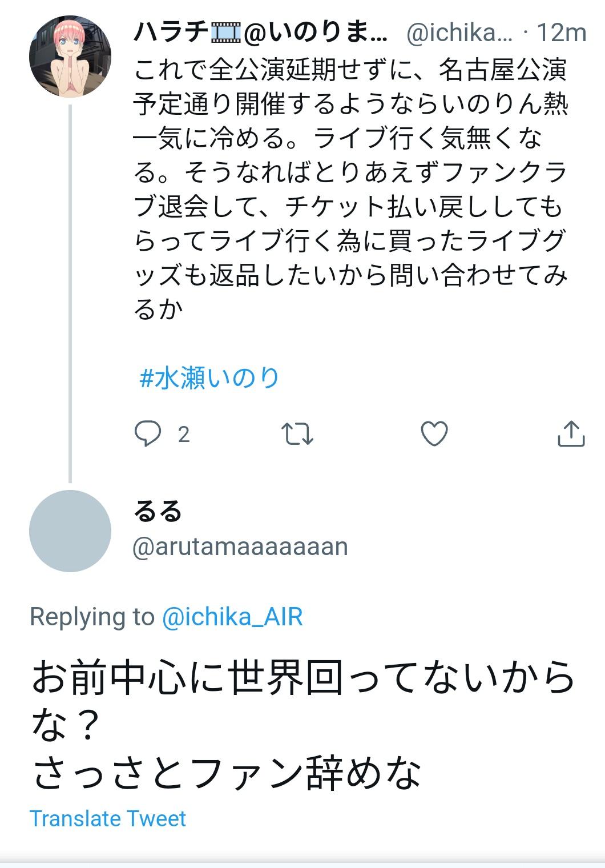Open the gray avatar of るる
Screen dimensions: 605x868
point(70,531)
